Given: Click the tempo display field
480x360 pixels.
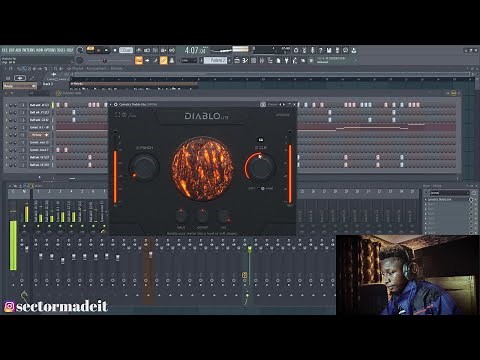Looking at the screenshot, I should point(126,50).
